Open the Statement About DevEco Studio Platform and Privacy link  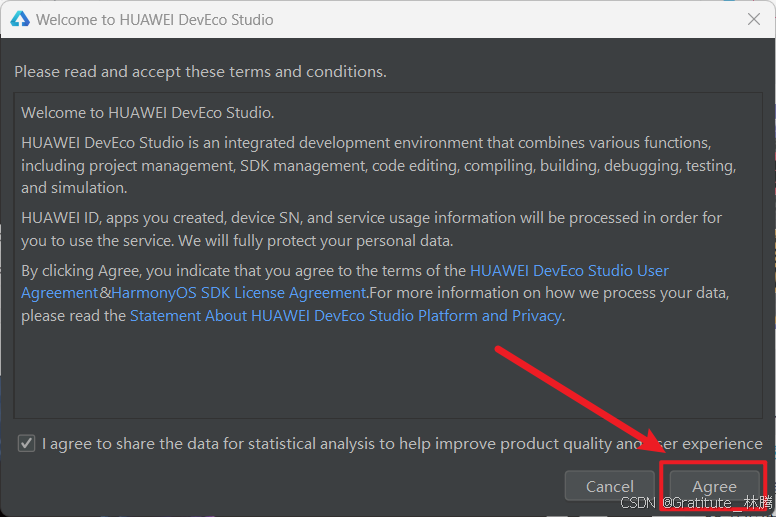click(x=345, y=316)
